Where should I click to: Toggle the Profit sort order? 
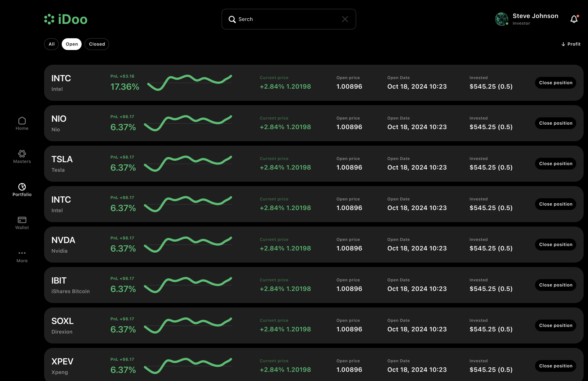571,44
